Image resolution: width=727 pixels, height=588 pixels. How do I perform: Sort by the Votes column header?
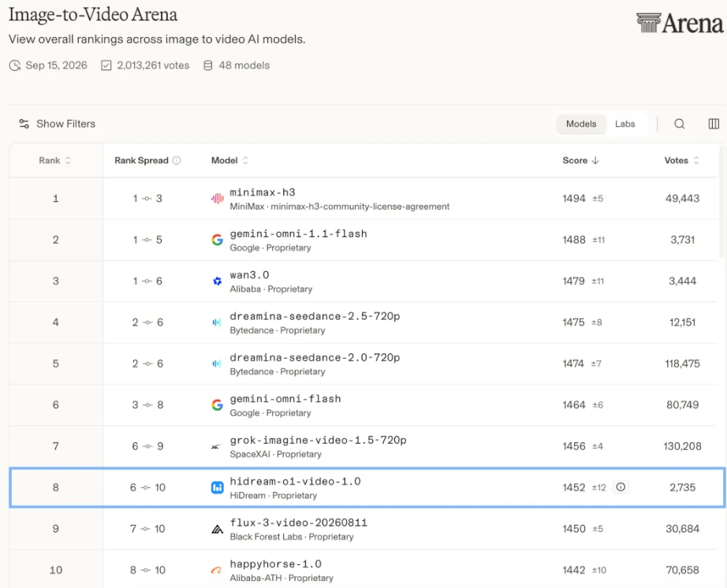681,160
